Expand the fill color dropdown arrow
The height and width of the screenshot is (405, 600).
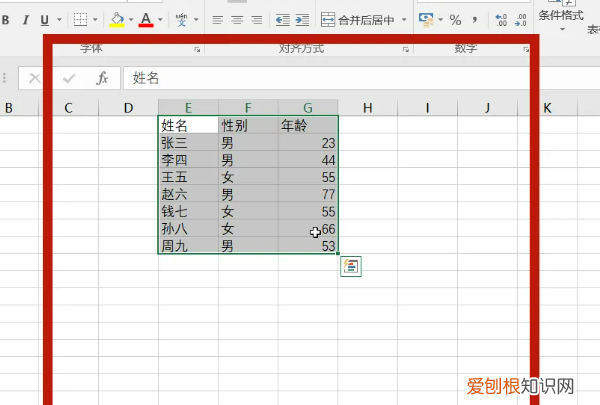pyautogui.click(x=131, y=20)
